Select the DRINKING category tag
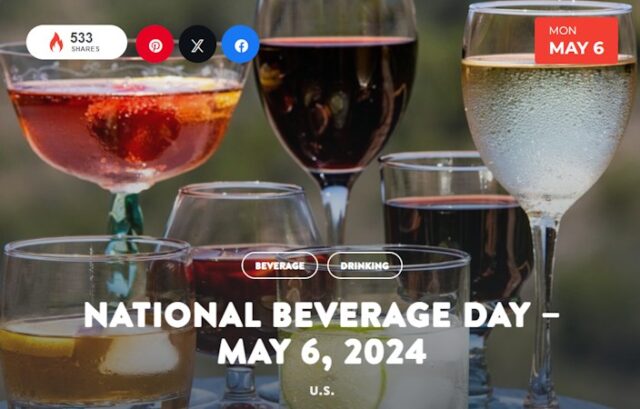640x409 pixels. coord(364,266)
